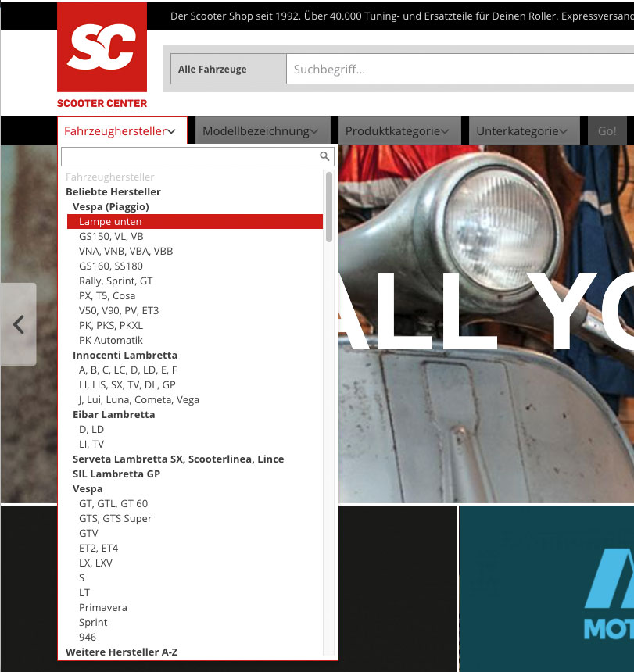Open the Modellbezeichnung dropdown

[263, 130]
